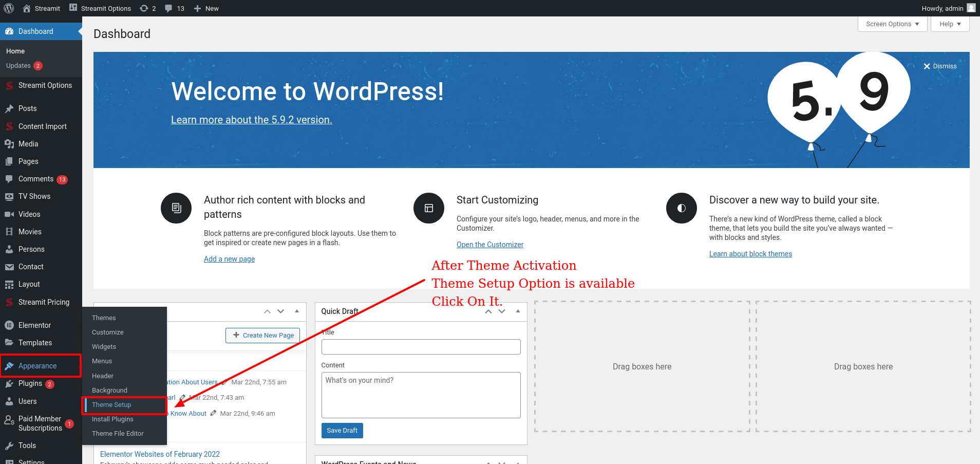Move the Elementor overview box down
Image resolution: width=980 pixels, height=464 pixels.
click(x=280, y=311)
